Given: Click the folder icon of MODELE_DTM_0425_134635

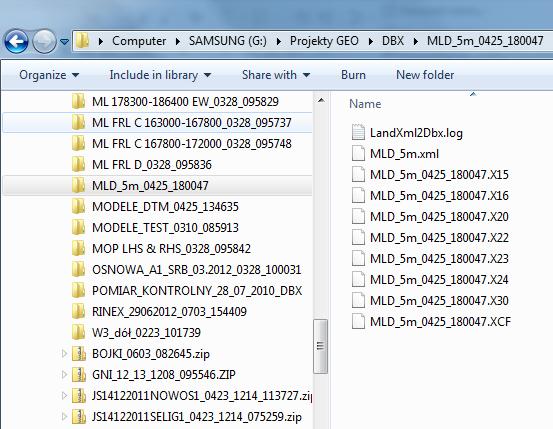Looking at the screenshot, I should (78, 206).
